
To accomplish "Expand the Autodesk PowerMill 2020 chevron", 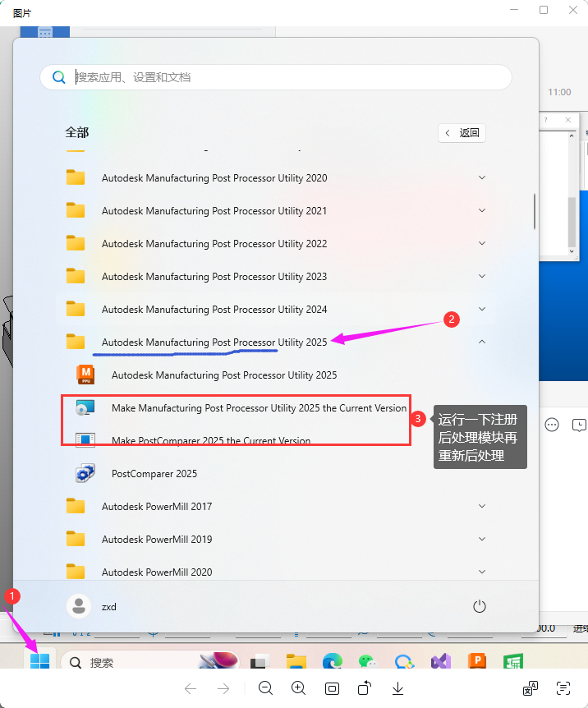I will [482, 572].
